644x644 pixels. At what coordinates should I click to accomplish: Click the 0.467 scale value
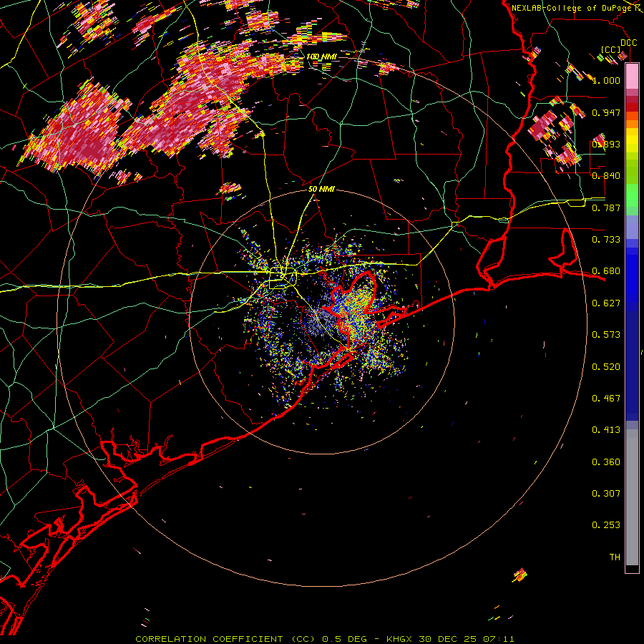[606, 399]
